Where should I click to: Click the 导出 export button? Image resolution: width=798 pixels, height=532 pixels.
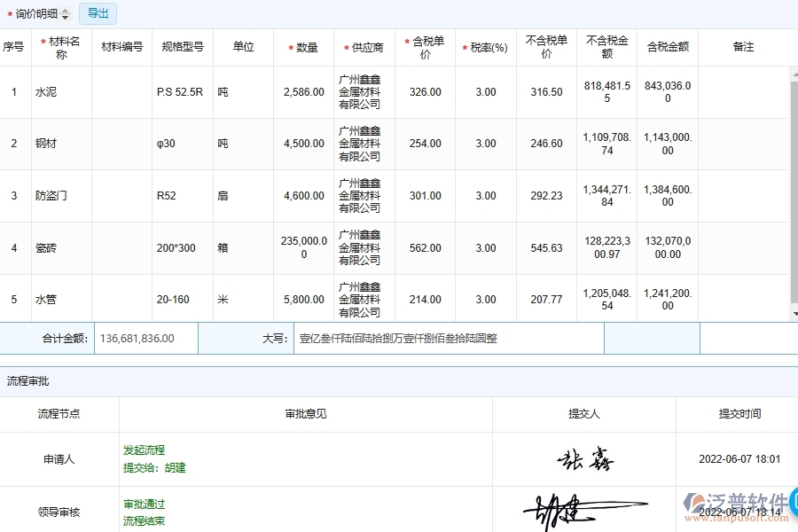(98, 13)
